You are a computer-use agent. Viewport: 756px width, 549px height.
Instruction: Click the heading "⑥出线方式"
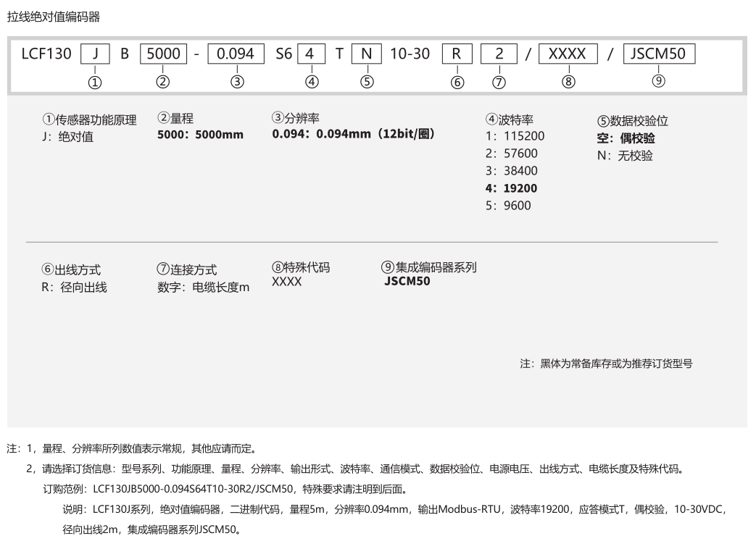pos(71,269)
